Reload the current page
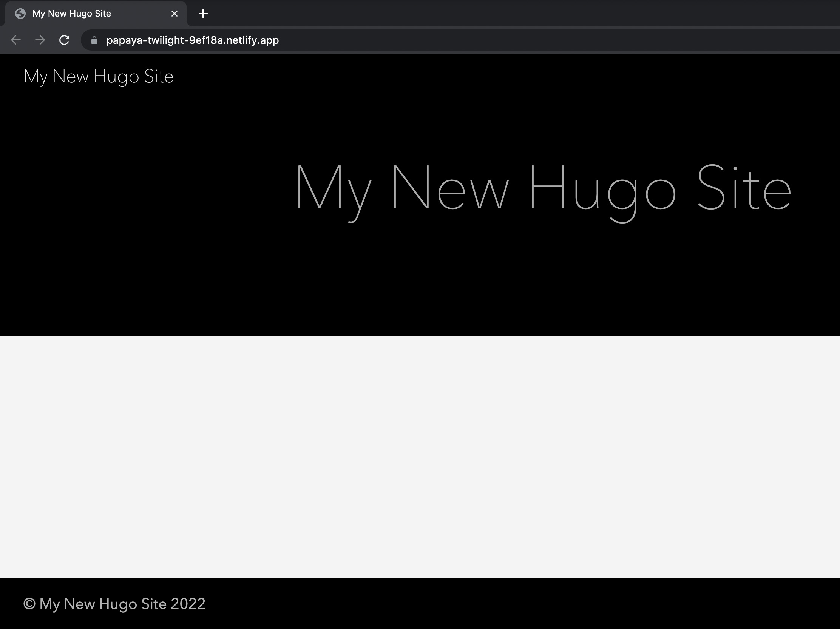Image resolution: width=840 pixels, height=629 pixels. tap(64, 40)
